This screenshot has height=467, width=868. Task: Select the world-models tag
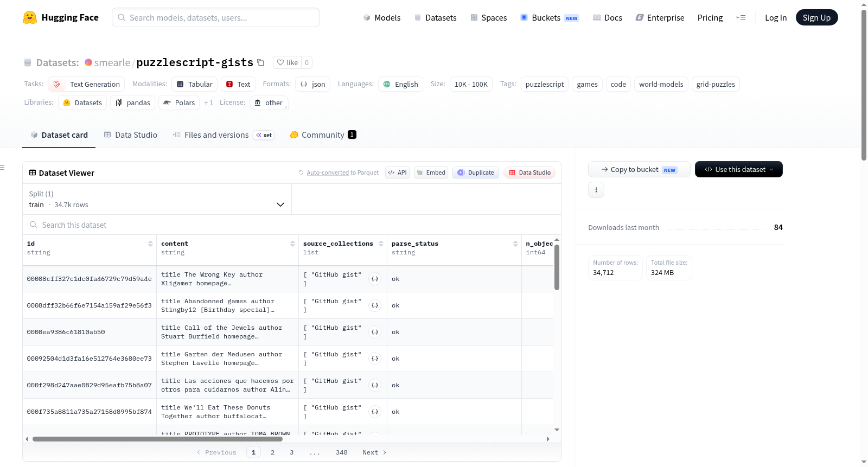(x=661, y=84)
